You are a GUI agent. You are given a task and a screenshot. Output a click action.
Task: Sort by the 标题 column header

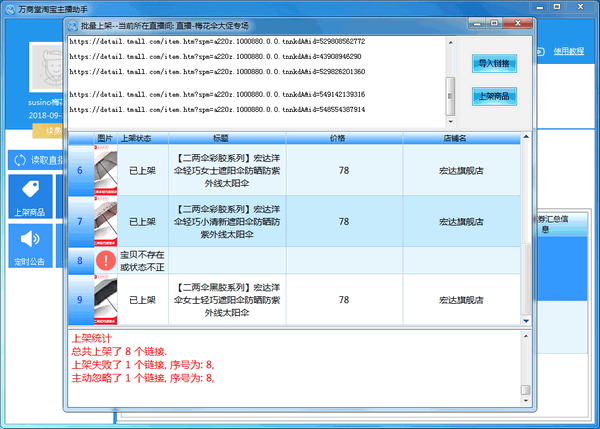(227, 139)
